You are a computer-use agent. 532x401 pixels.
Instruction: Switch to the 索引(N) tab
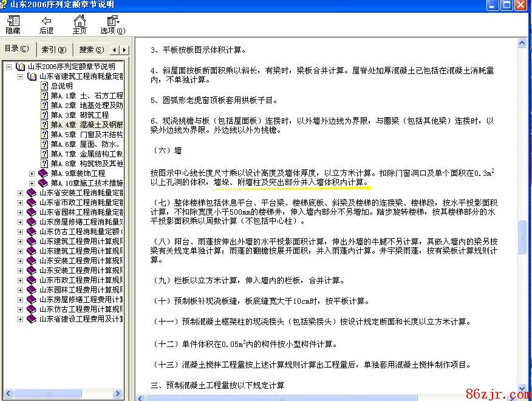pyautogui.click(x=53, y=50)
